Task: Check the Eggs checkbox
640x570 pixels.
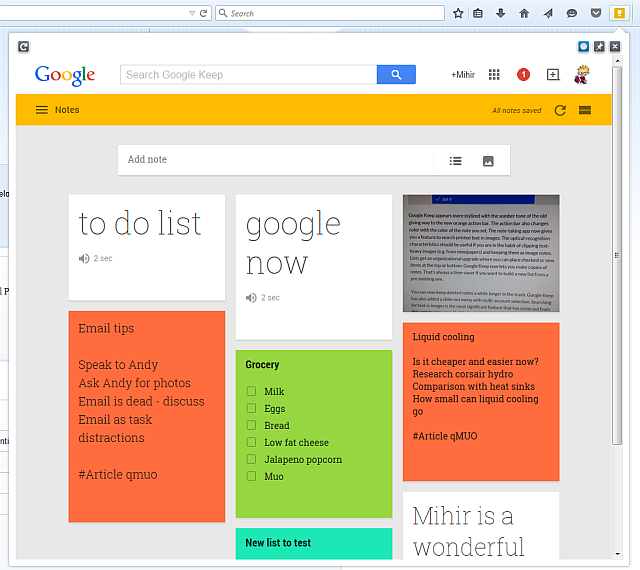Action: tap(251, 408)
